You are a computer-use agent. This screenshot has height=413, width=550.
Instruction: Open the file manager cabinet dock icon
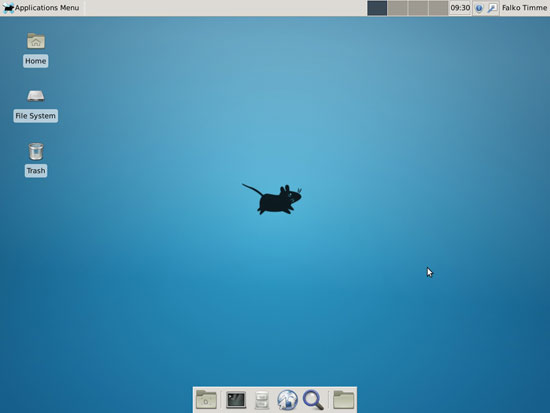coord(262,400)
